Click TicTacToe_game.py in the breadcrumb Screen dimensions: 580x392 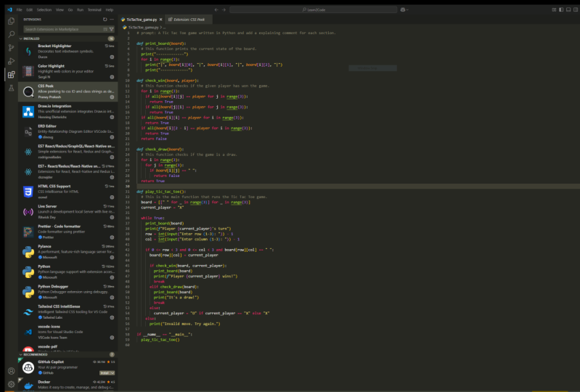(x=143, y=28)
